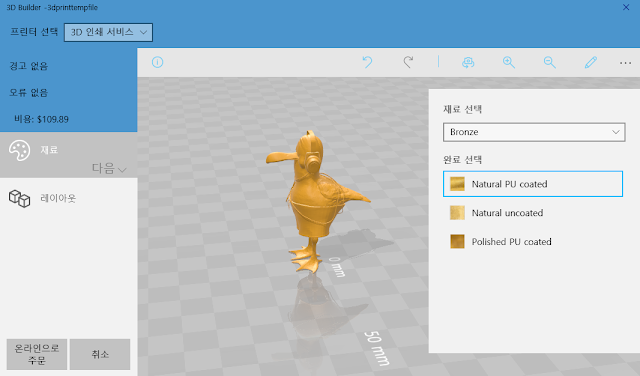Click the 온라인으로 주문 button

37,354
